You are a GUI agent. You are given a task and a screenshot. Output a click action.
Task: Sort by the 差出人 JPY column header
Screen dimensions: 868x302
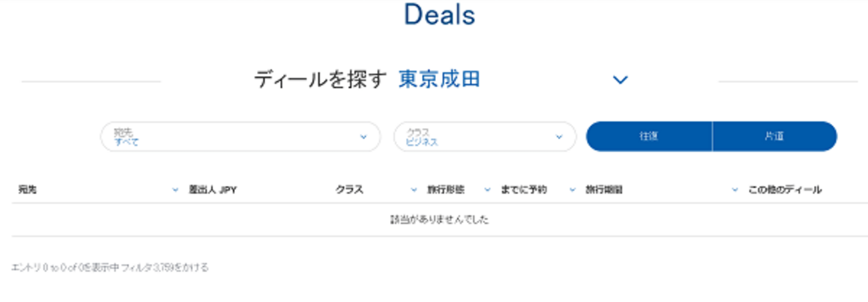(213, 190)
